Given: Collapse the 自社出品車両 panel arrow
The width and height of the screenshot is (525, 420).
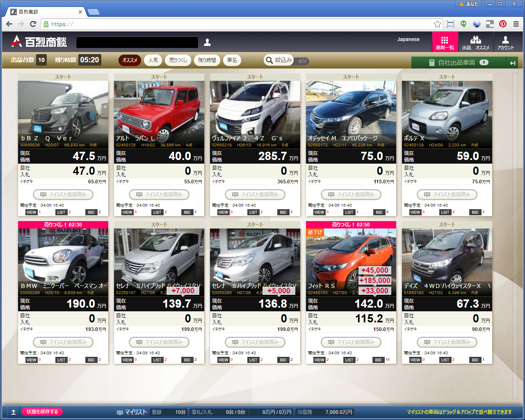Looking at the screenshot, I should [513, 63].
